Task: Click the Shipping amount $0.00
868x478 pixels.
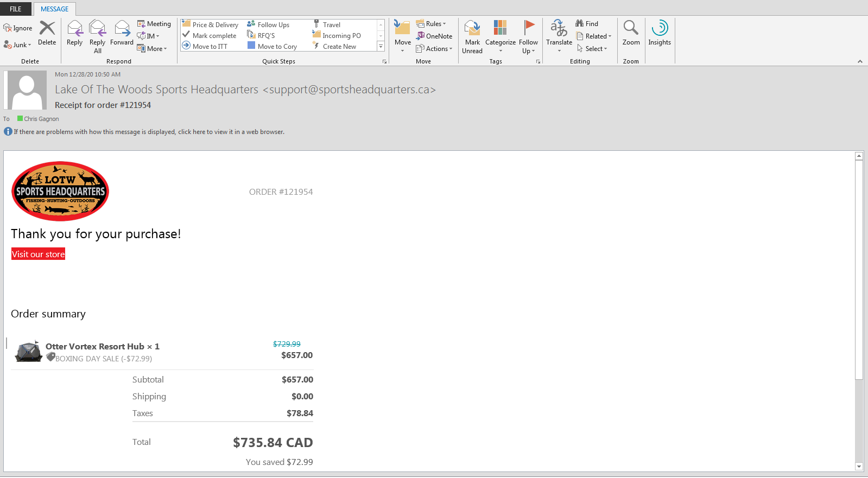Action: pyautogui.click(x=302, y=397)
